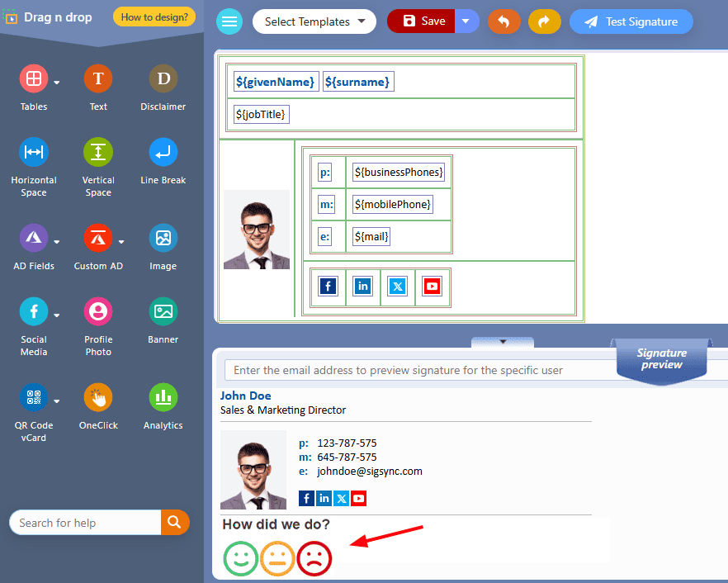
Task: Redo the last change
Action: pos(544,21)
